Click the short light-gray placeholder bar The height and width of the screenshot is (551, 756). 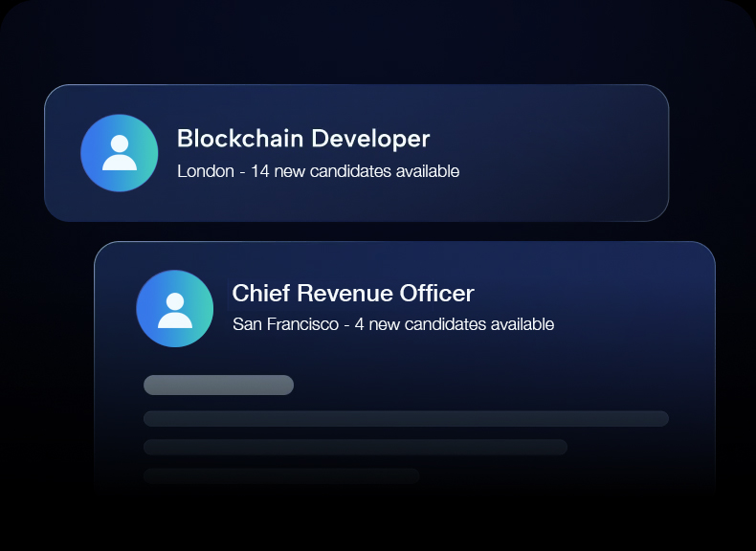coord(218,385)
